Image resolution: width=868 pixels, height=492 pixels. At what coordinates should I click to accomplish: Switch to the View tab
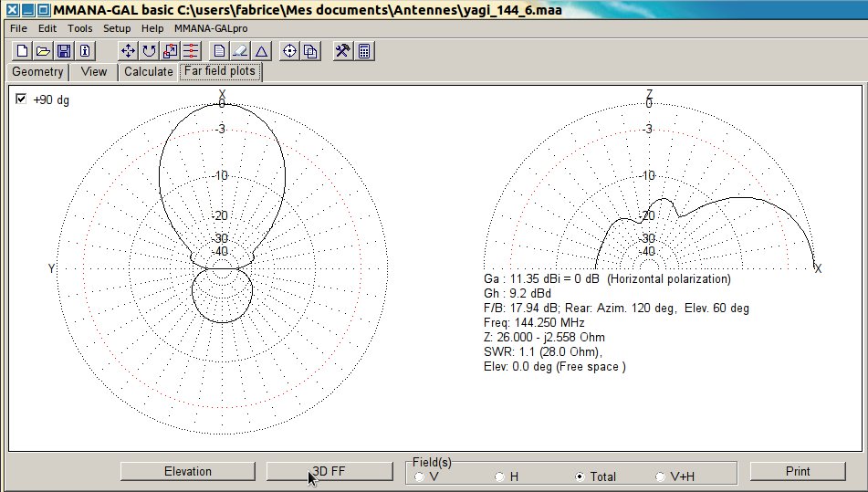[93, 72]
